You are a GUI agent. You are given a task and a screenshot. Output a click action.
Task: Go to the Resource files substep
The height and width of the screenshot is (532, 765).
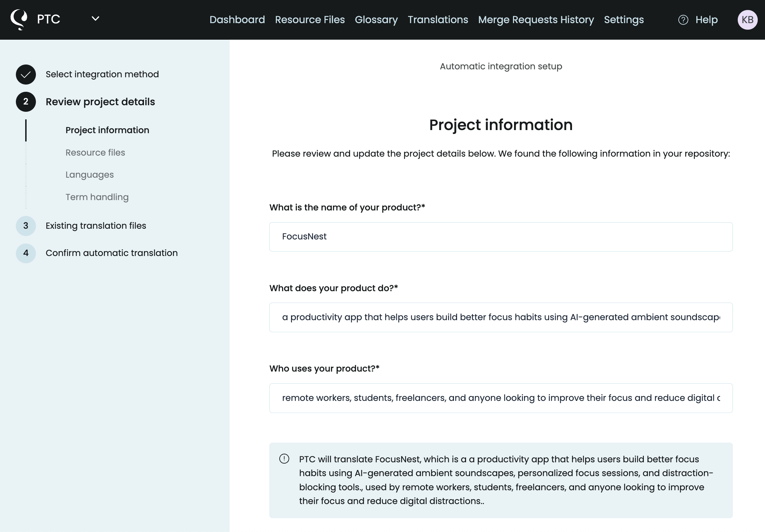coord(95,152)
